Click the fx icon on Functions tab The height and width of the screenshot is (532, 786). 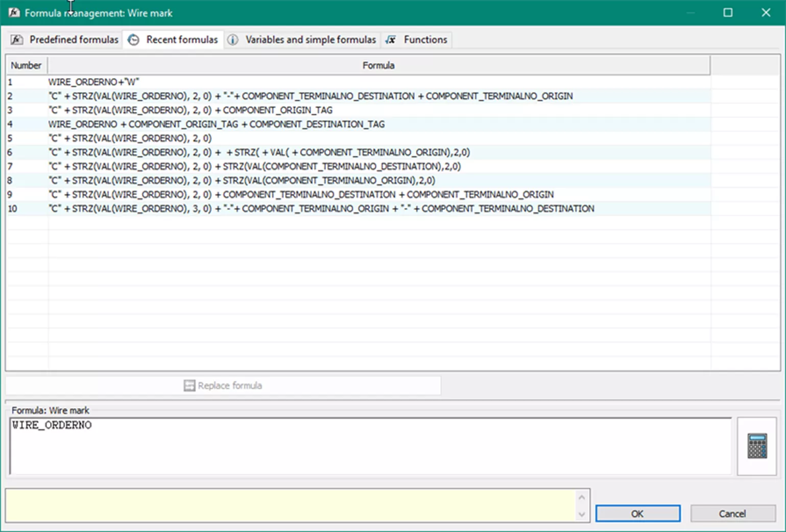click(x=391, y=40)
